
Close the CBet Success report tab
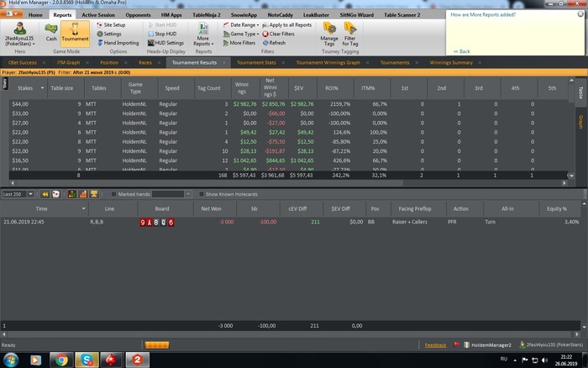[x=44, y=63]
